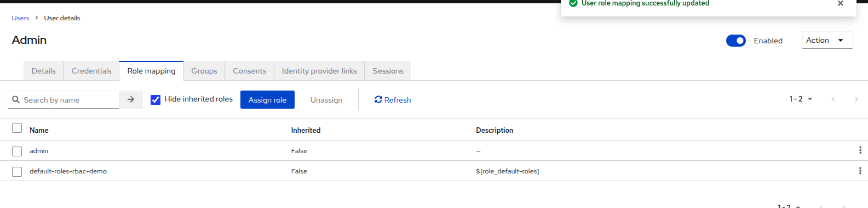Switch to the Credentials tab
The image size is (868, 208).
(91, 71)
